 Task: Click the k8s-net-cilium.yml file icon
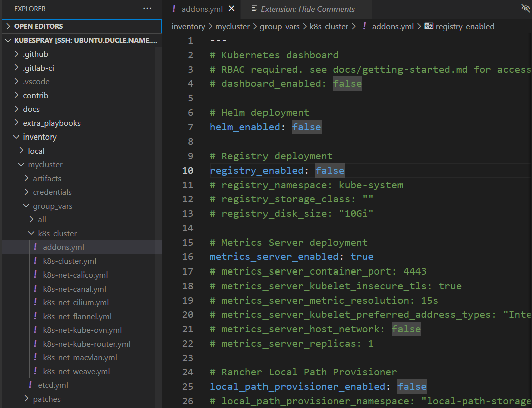35,302
